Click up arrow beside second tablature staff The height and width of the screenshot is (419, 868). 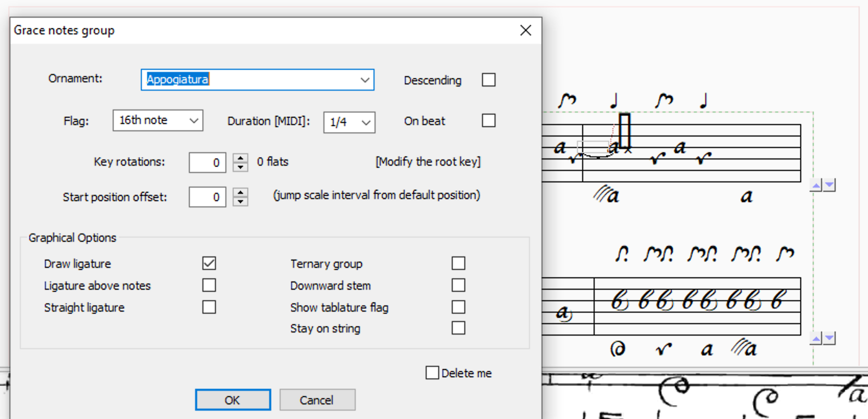point(816,339)
